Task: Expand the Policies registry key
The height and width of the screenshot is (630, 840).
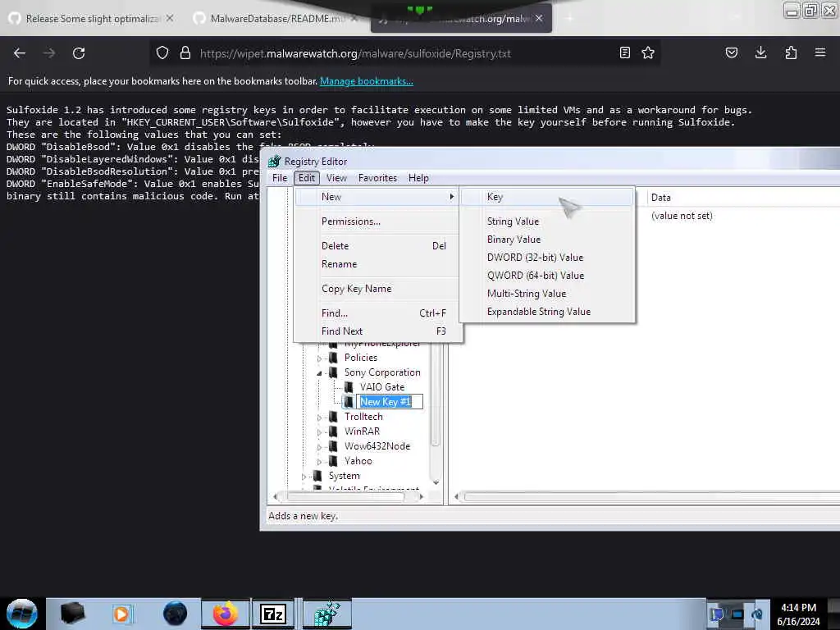Action: tap(319, 358)
